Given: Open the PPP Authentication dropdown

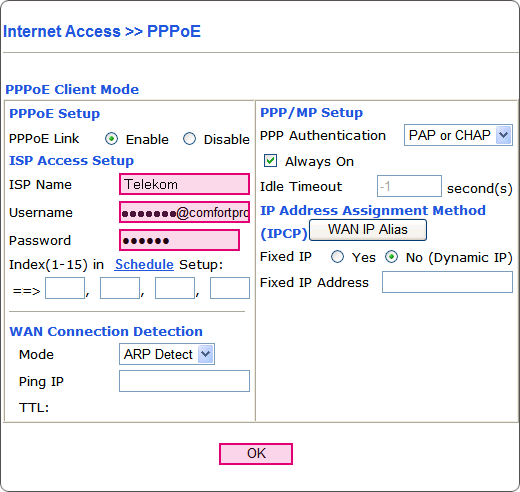Looking at the screenshot, I should pyautogui.click(x=458, y=135).
